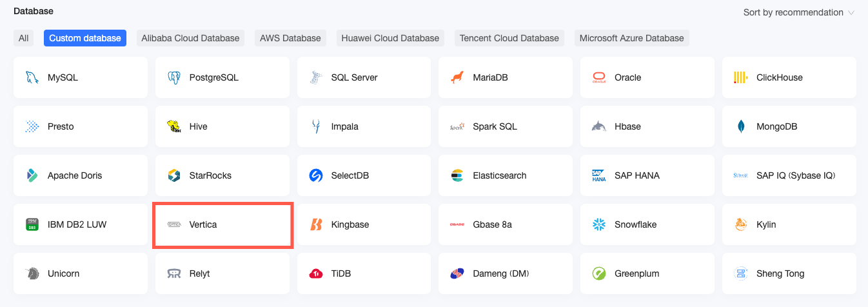The height and width of the screenshot is (307, 868).
Task: Click the Apache Doris logo icon
Action: (x=32, y=175)
